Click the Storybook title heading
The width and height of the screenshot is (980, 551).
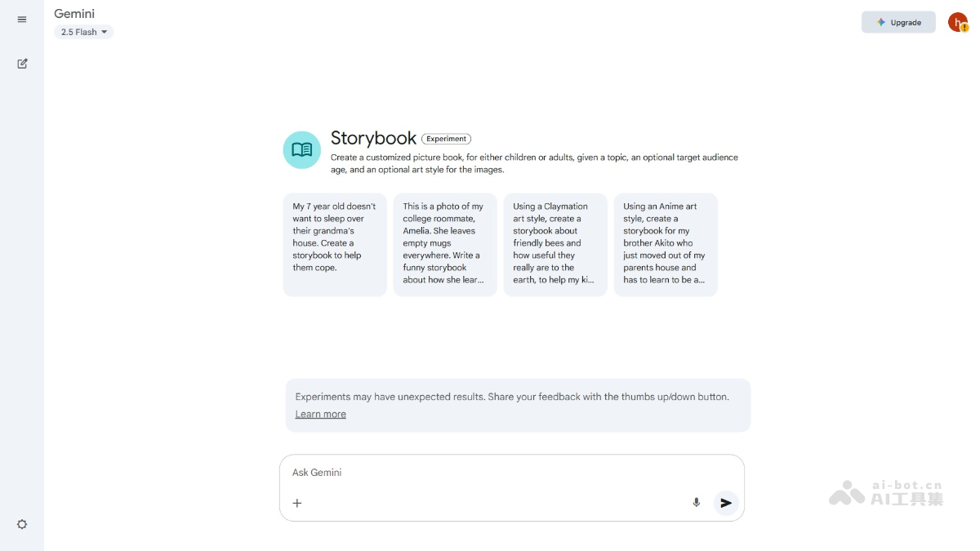coord(373,138)
